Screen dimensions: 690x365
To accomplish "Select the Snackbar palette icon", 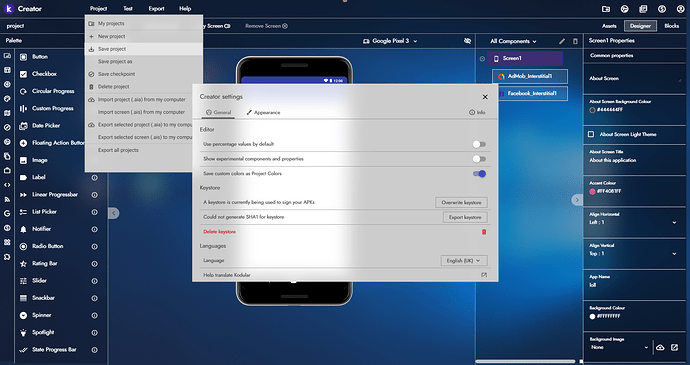I will [x=23, y=298].
